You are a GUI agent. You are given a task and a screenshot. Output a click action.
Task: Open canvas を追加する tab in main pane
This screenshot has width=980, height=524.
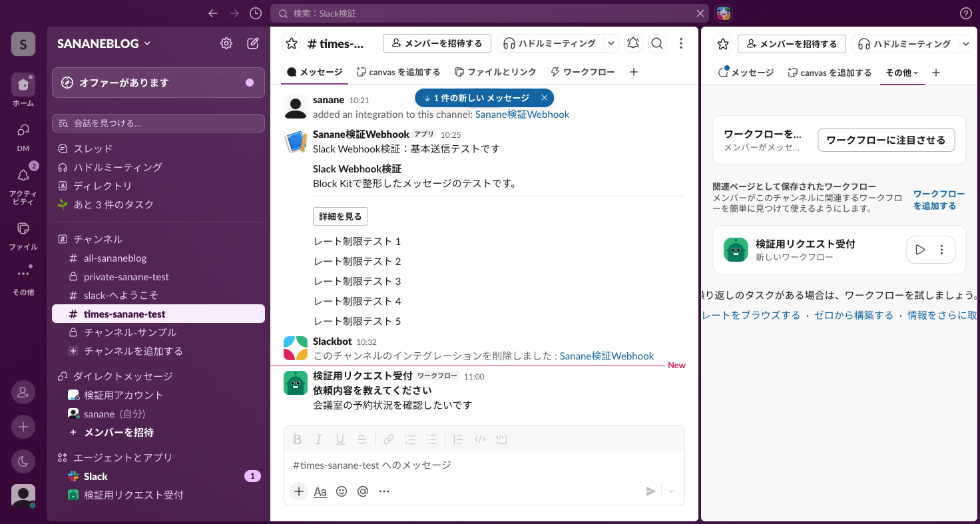click(399, 72)
